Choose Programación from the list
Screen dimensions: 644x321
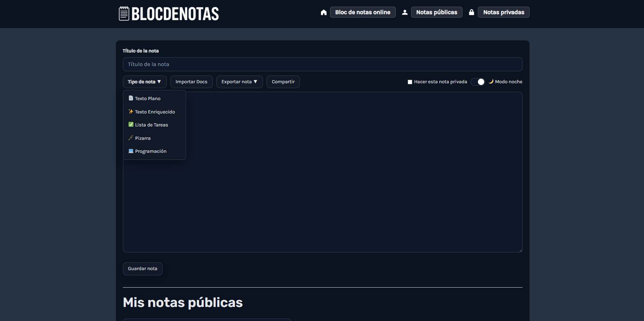pos(155,151)
